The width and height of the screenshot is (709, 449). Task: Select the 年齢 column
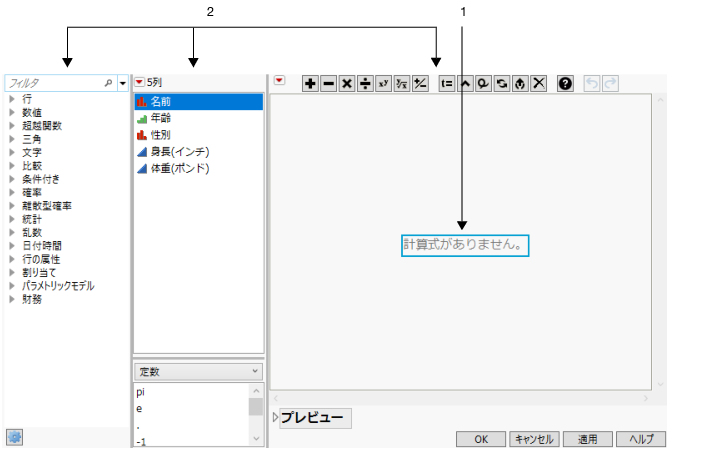[x=199, y=118]
